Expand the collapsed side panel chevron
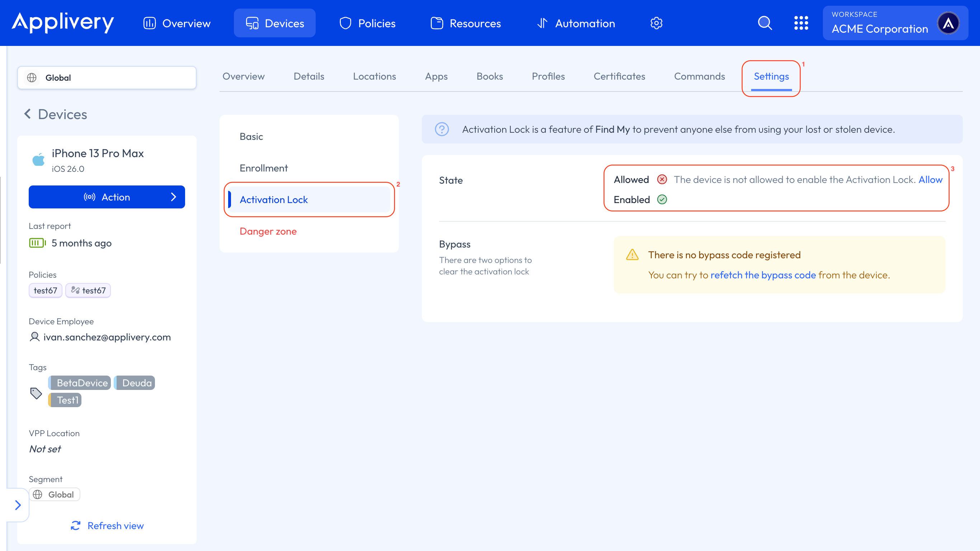Image resolution: width=980 pixels, height=551 pixels. 18,505
